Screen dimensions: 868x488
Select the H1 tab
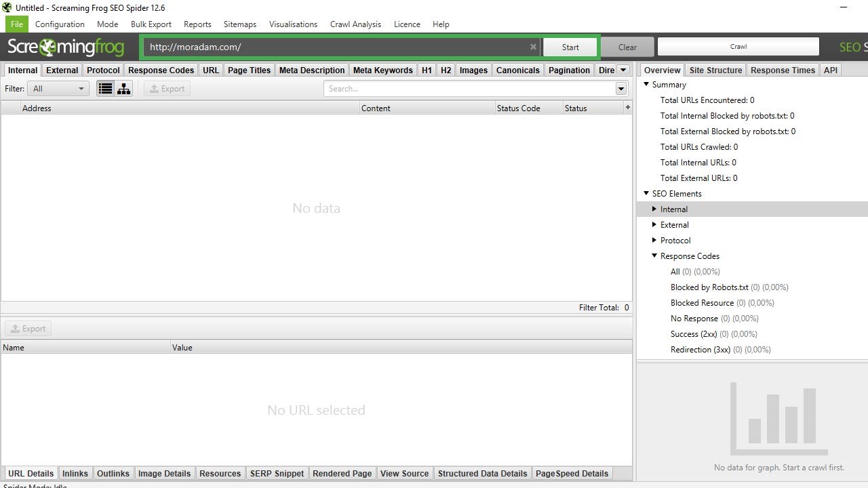(427, 70)
